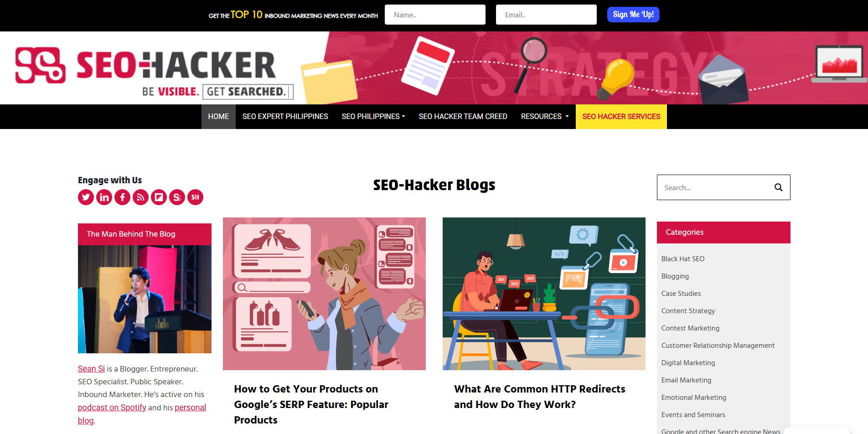The width and height of the screenshot is (868, 434).
Task: Click the search magnifier icon
Action: (x=778, y=187)
